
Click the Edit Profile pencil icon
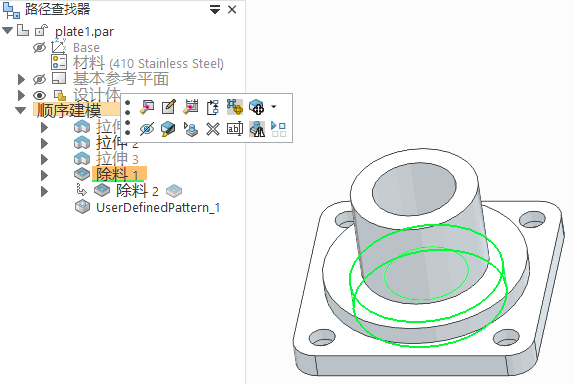[169, 107]
